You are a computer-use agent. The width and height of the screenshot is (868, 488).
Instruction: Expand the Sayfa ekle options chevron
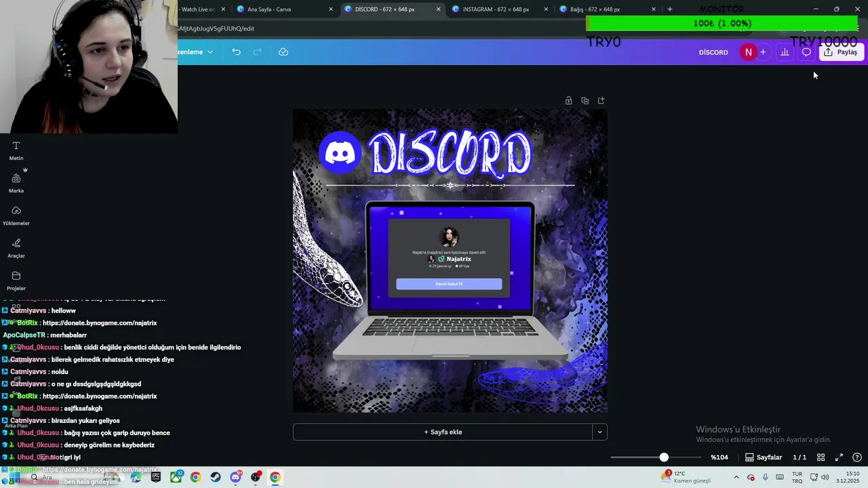[599, 432]
